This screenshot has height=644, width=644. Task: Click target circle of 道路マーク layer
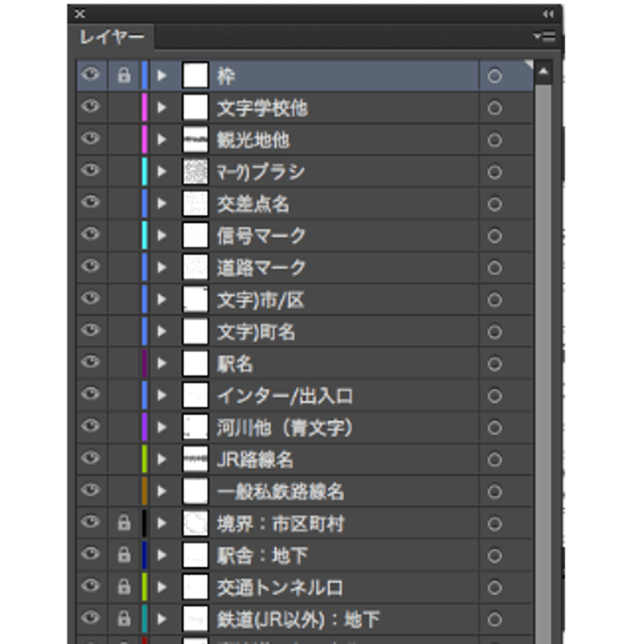click(x=494, y=268)
